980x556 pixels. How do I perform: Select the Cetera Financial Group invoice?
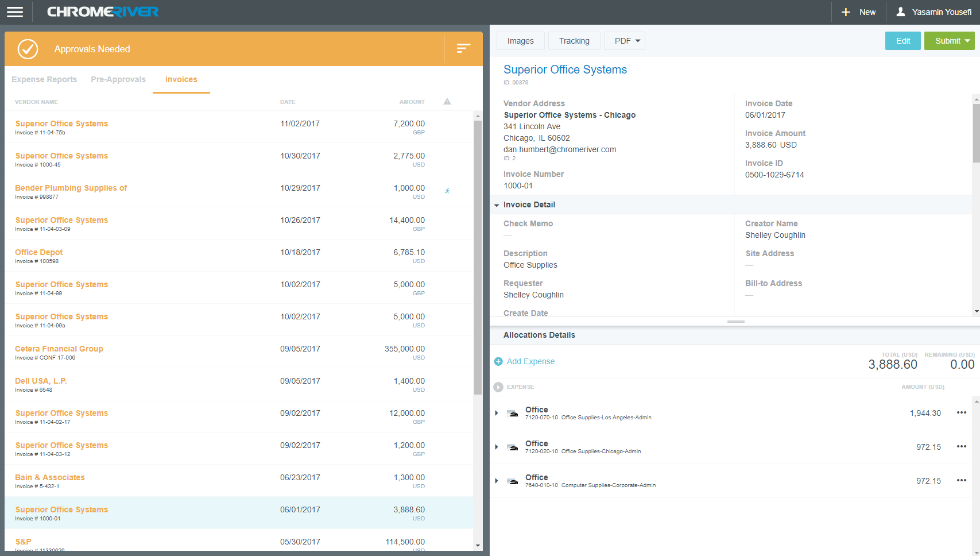click(59, 349)
